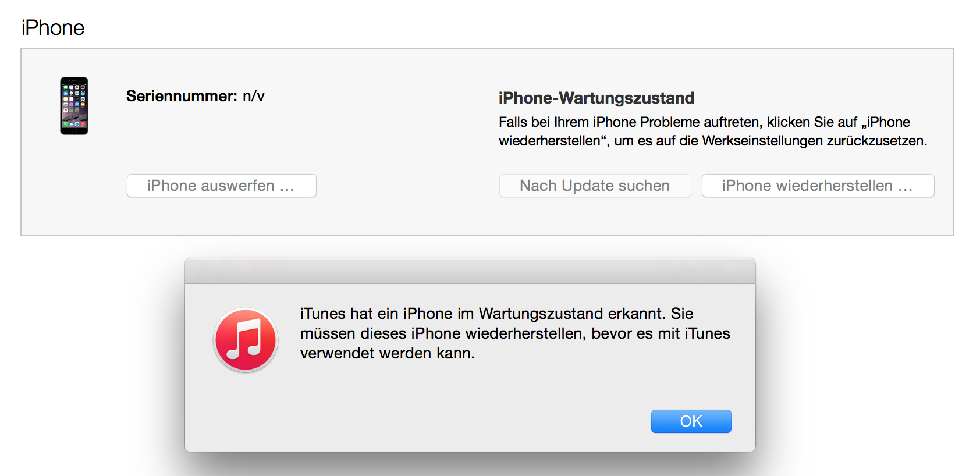
Task: Click the alert line starting 'iTunes hat ein iPhone'
Action: point(496,314)
